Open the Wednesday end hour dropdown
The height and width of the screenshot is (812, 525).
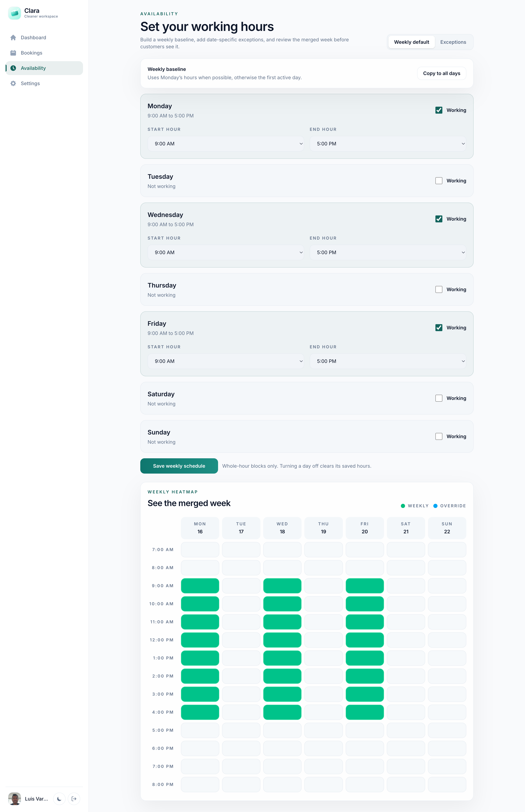(x=388, y=252)
